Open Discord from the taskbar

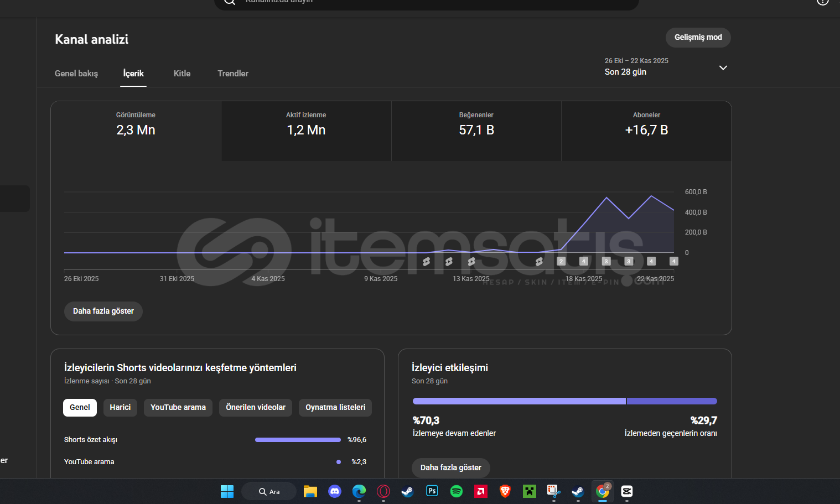[x=335, y=491]
